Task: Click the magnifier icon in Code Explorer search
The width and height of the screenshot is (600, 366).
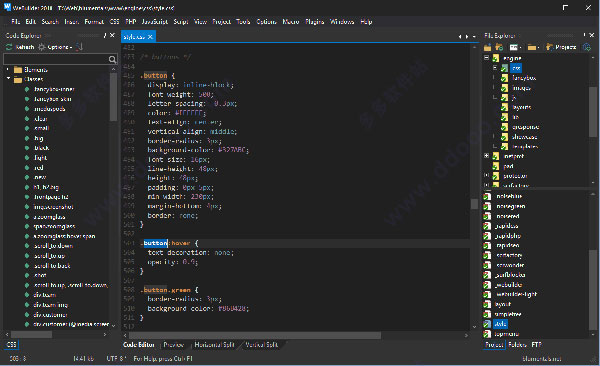Action: pyautogui.click(x=112, y=59)
